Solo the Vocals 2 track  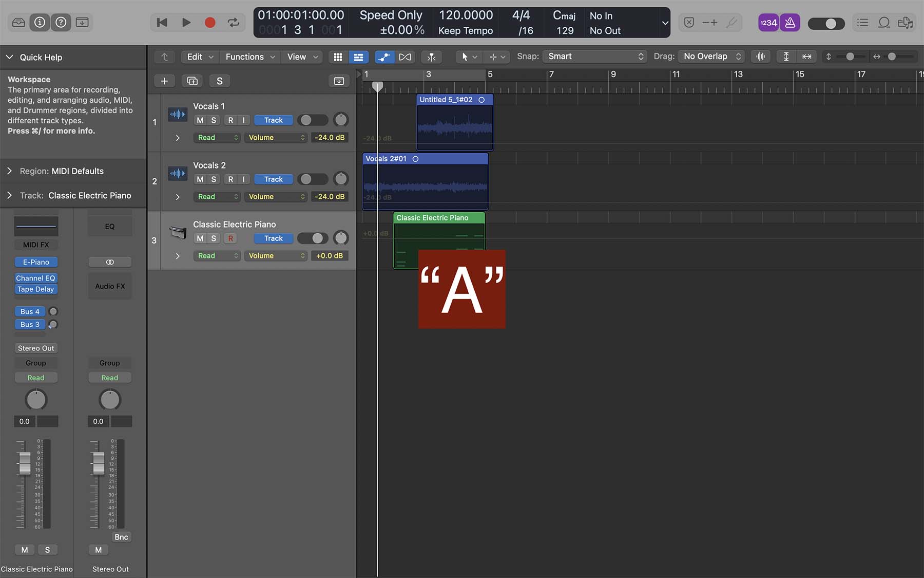tap(214, 179)
